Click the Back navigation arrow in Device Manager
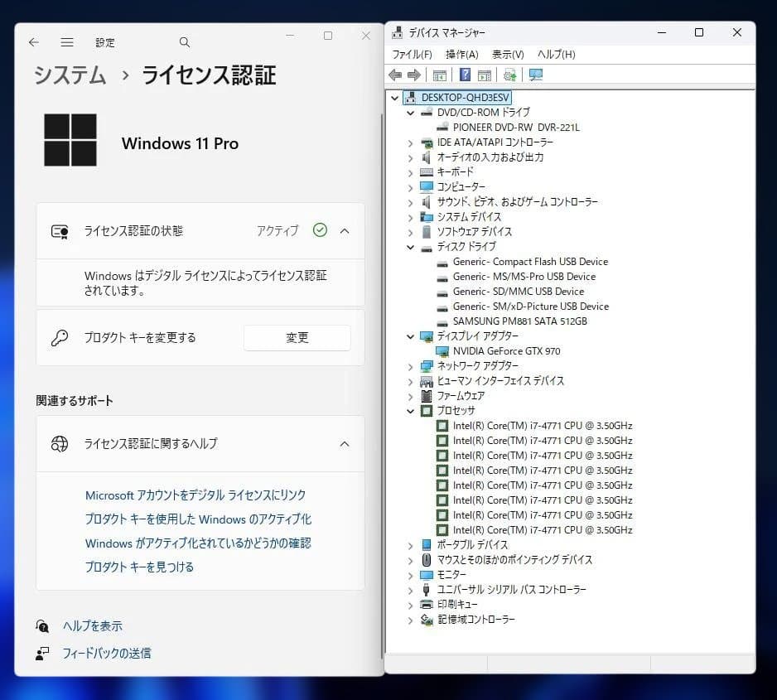This screenshot has width=777, height=700. (395, 75)
